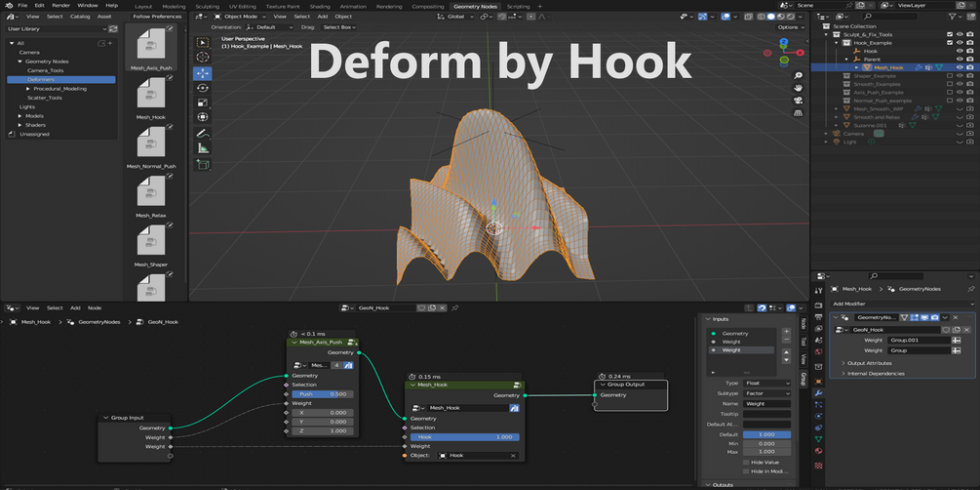Open the Subtype Factor dropdown
This screenshot has height=490, width=980.
766,393
